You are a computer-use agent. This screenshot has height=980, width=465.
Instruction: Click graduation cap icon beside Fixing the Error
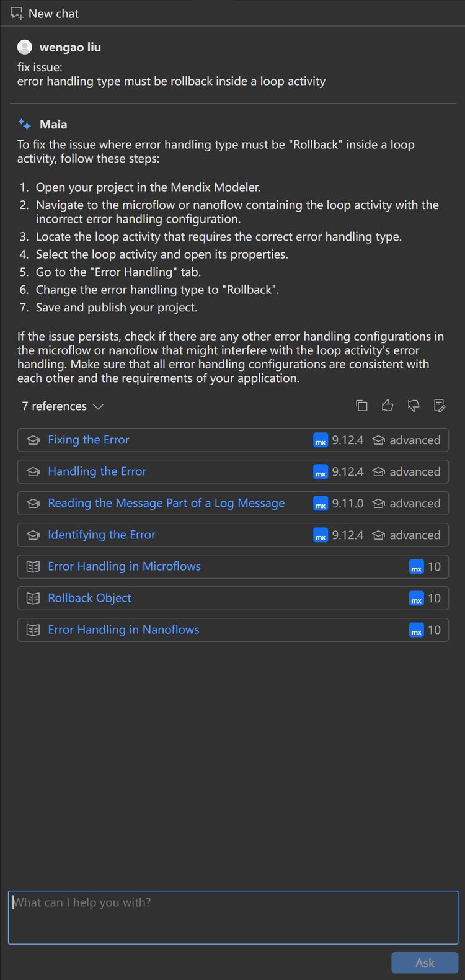[x=33, y=440]
